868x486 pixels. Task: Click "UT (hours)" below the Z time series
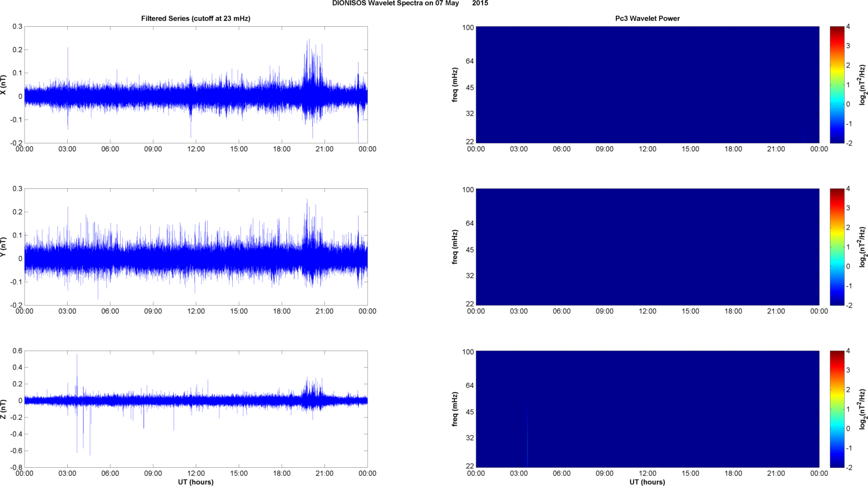[196, 482]
